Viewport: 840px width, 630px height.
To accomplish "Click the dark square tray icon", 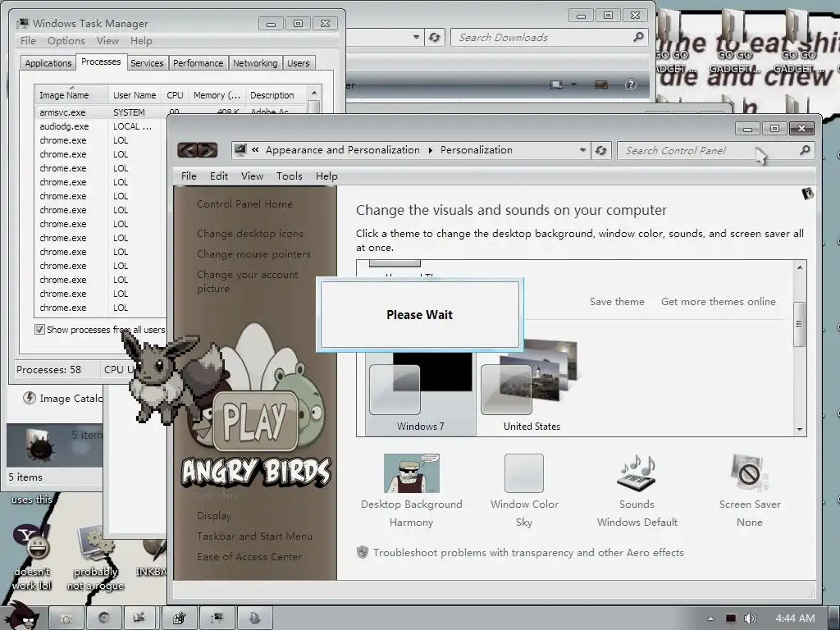I will coord(731,619).
